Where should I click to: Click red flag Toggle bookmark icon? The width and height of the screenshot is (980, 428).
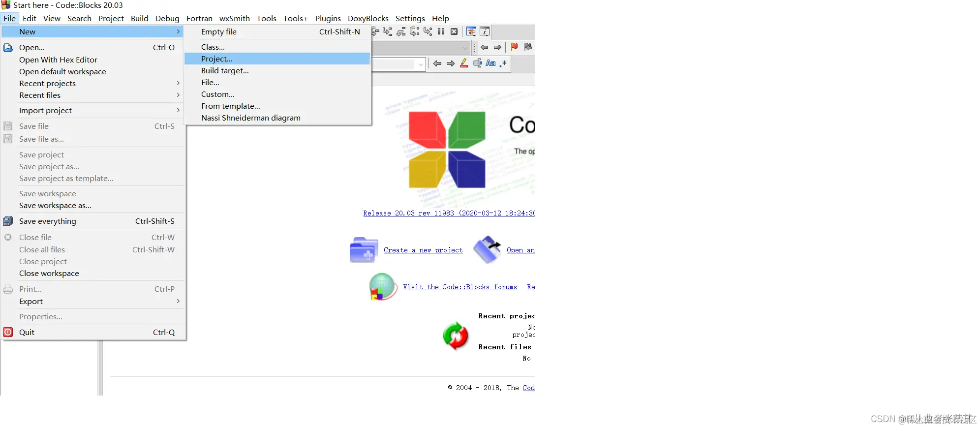(x=514, y=47)
